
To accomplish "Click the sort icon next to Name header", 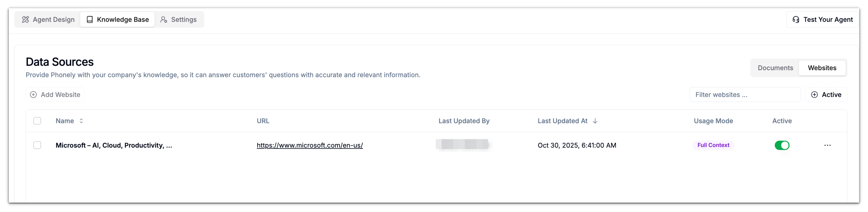I will click(81, 121).
